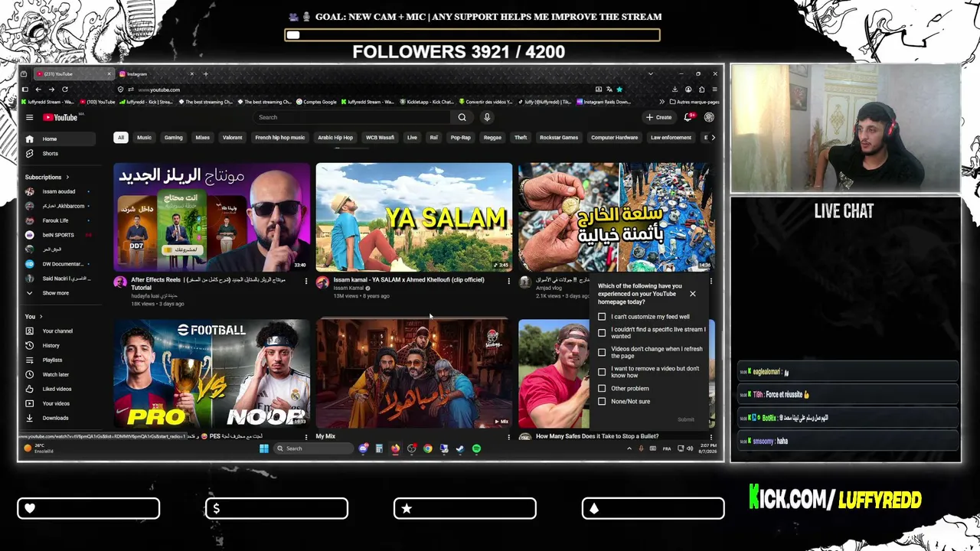Viewport: 980px width, 551px height.
Task: Open the beIN SPORTS subscription channel
Action: click(x=58, y=235)
